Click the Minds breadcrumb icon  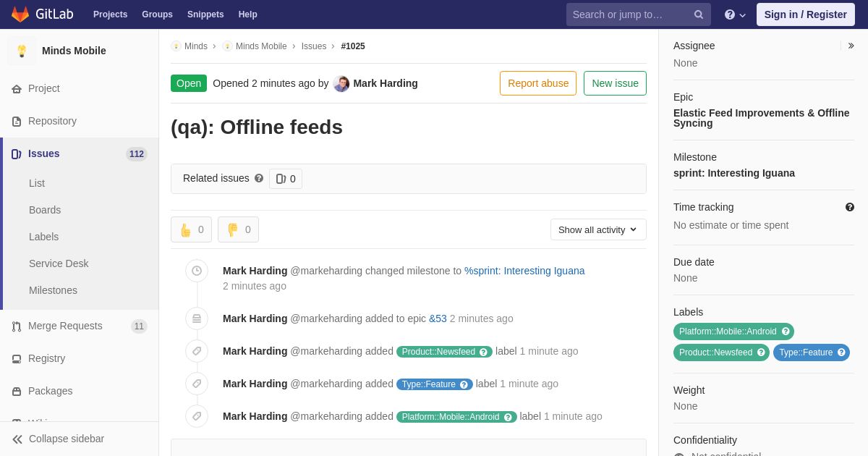click(176, 46)
